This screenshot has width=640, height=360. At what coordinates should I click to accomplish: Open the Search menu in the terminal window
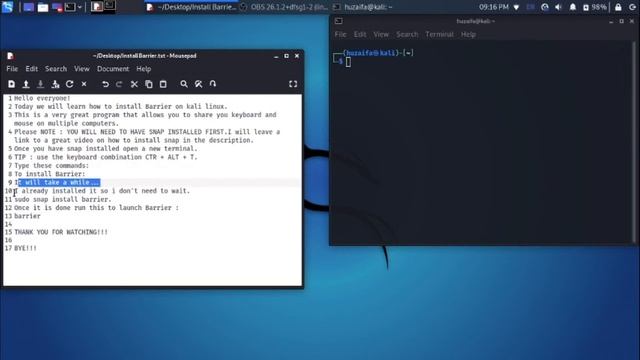pos(407,34)
